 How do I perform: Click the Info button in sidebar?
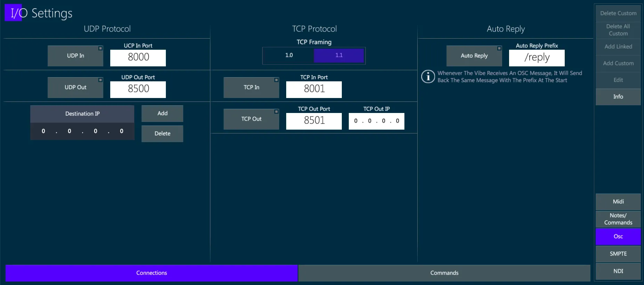point(618,97)
